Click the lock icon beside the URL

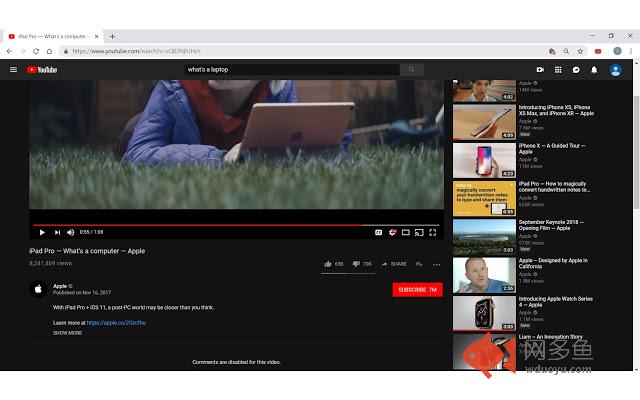click(x=65, y=51)
